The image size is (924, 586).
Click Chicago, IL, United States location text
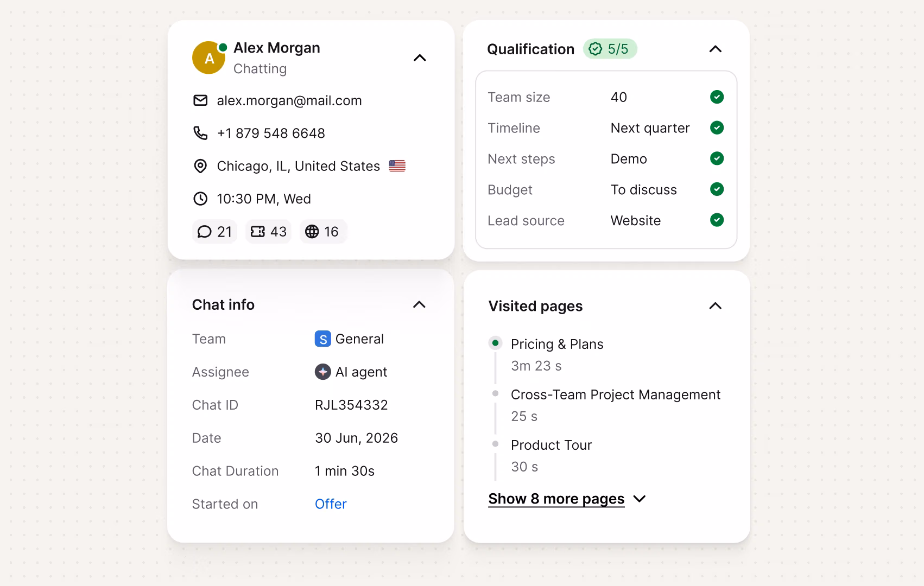(x=298, y=166)
